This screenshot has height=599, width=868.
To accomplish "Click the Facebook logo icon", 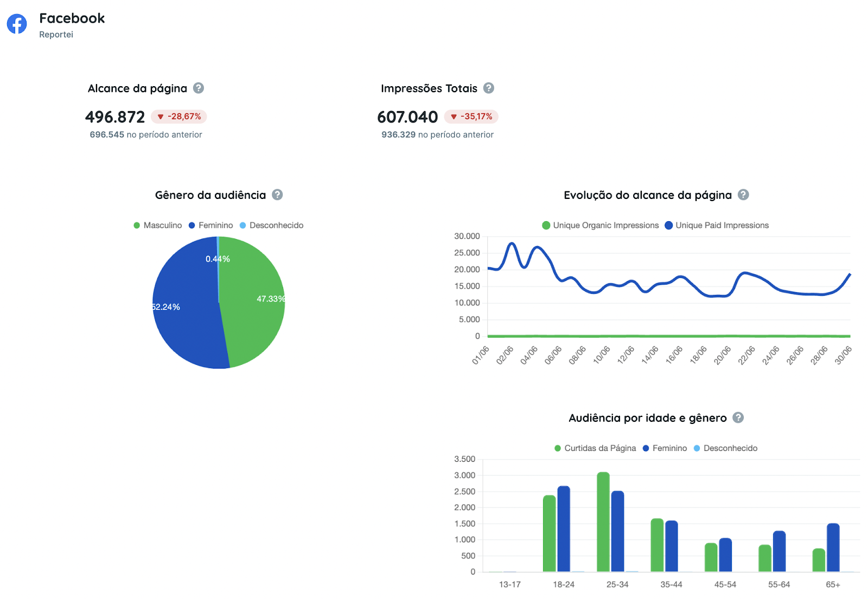I will [17, 24].
